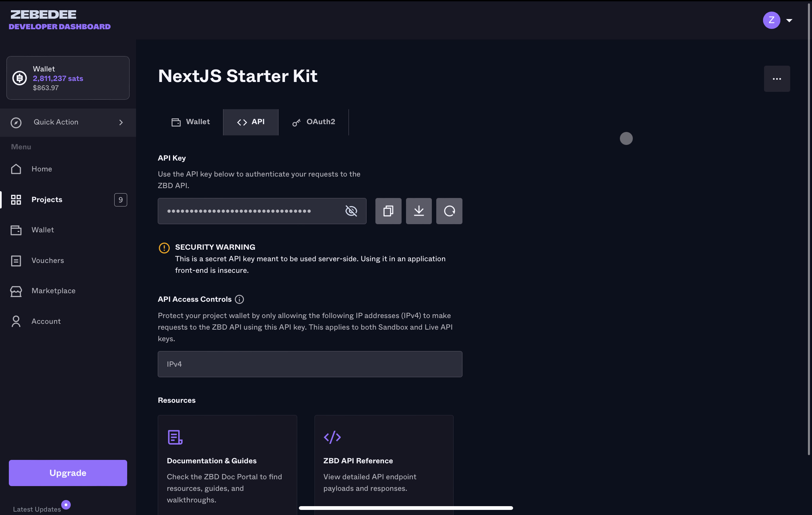Click the IPv4 address input field
The height and width of the screenshot is (515, 812).
309,364
